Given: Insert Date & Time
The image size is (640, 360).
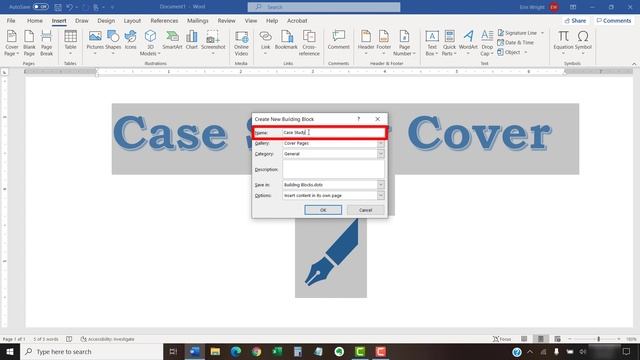Looking at the screenshot, I should click(x=516, y=42).
